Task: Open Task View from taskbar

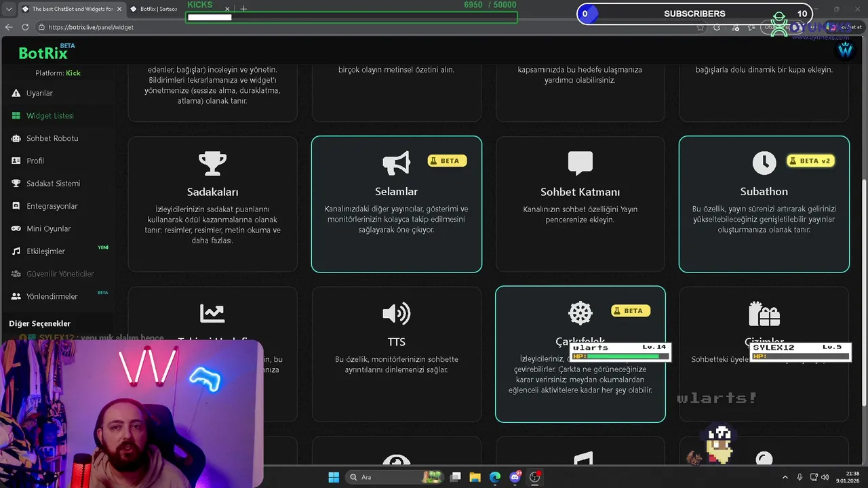Action: point(456,477)
